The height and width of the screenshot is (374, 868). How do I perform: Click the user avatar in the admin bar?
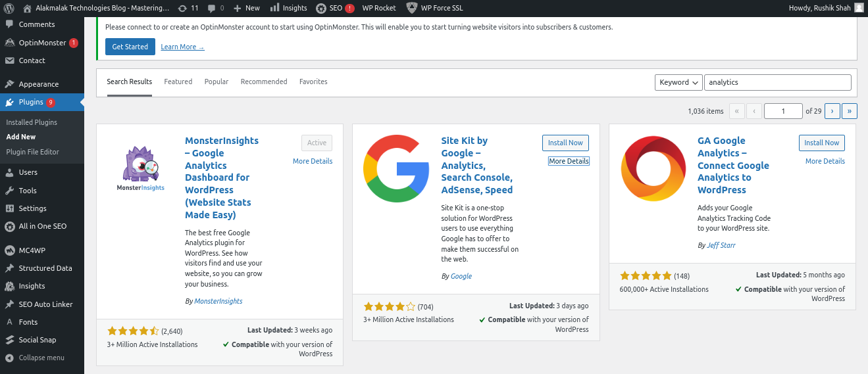pos(859,8)
